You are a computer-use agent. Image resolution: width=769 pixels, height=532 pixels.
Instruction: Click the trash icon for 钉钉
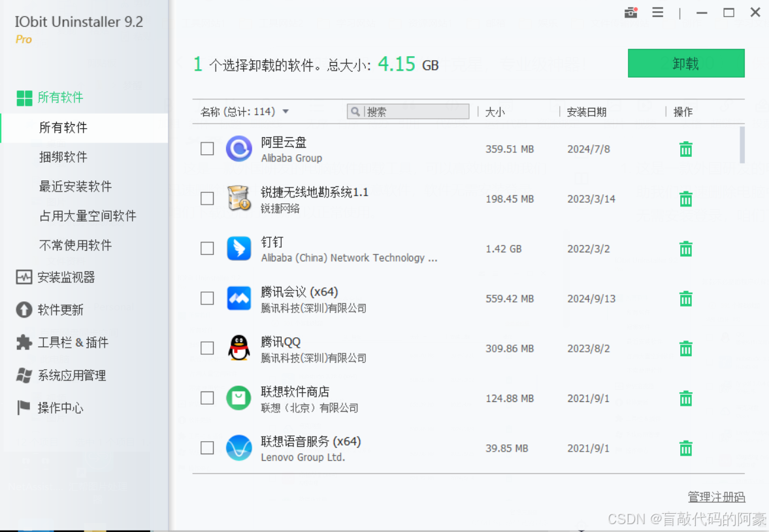coord(685,249)
